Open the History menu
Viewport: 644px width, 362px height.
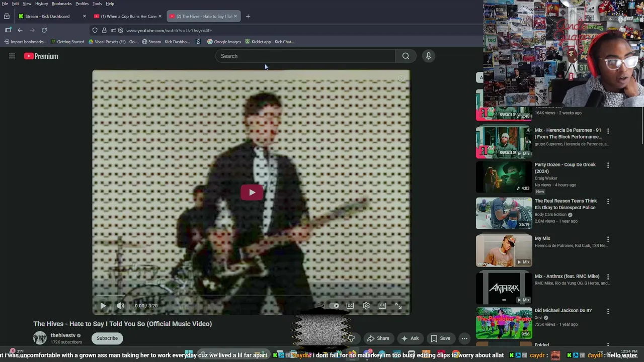click(42, 4)
